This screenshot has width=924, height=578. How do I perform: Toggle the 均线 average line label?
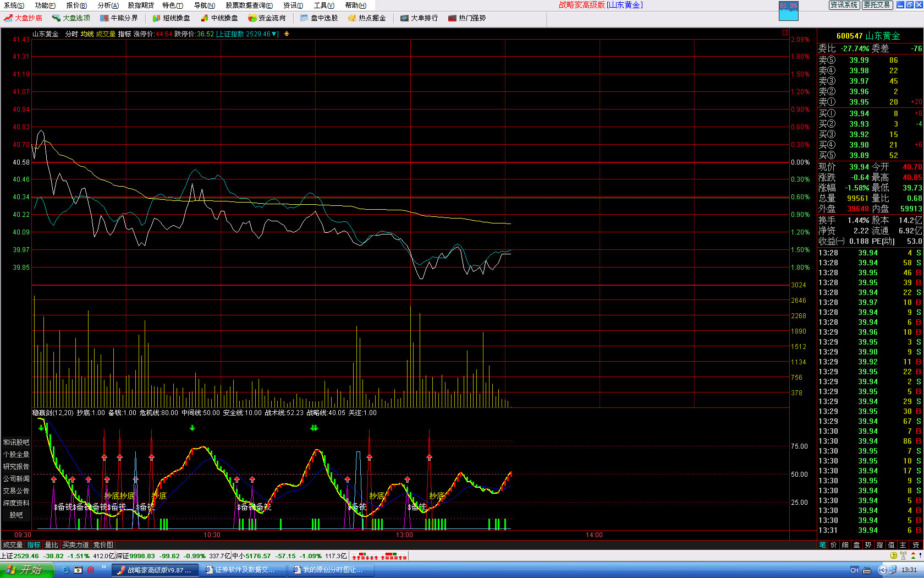pyautogui.click(x=87, y=34)
